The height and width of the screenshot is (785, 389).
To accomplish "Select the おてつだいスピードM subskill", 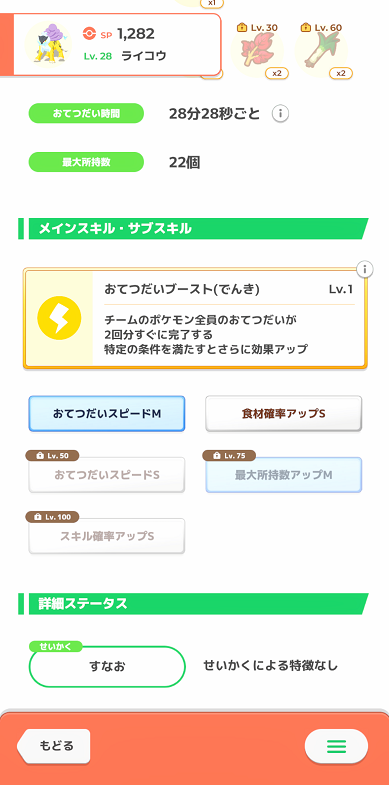I will [107, 414].
